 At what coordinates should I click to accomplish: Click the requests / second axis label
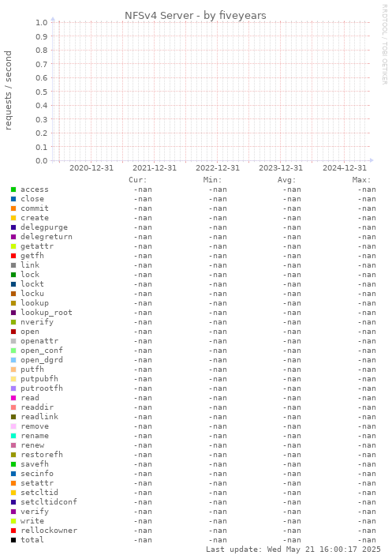[8, 90]
